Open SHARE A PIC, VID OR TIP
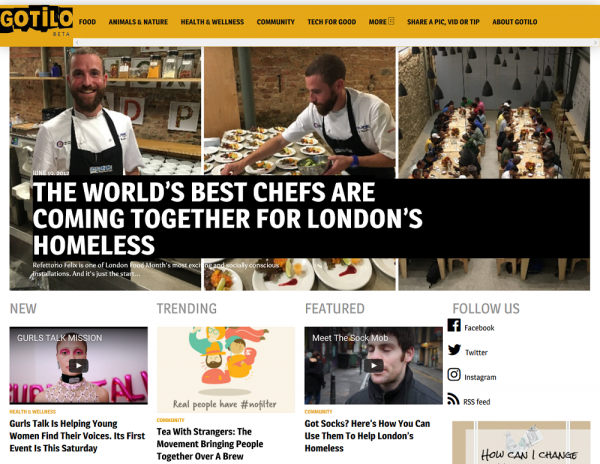The width and height of the screenshot is (600, 464). 443,22
